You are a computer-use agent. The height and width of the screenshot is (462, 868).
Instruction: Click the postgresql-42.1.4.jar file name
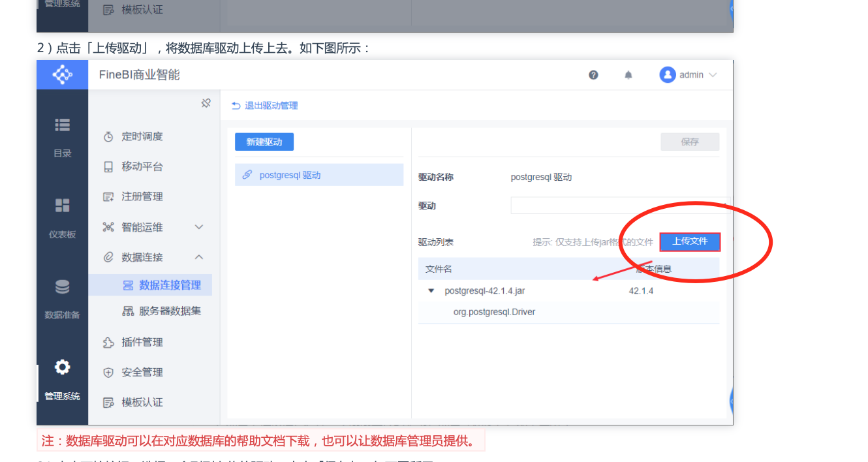[485, 291]
